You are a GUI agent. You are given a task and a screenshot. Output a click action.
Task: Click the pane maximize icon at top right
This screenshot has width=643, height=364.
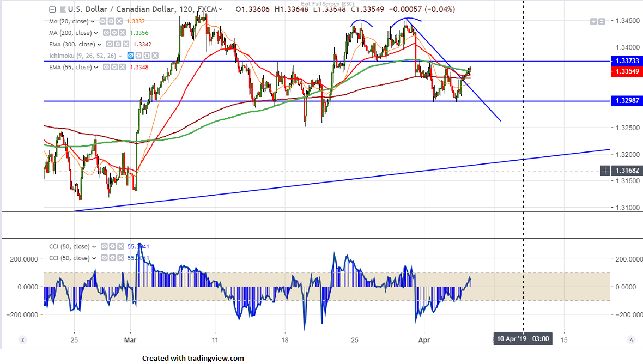tap(602, 21)
